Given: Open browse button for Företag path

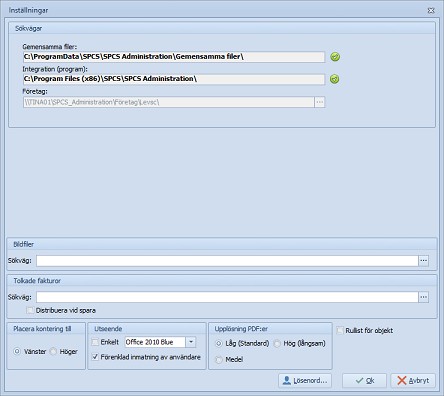Looking at the screenshot, I should click(x=320, y=102).
